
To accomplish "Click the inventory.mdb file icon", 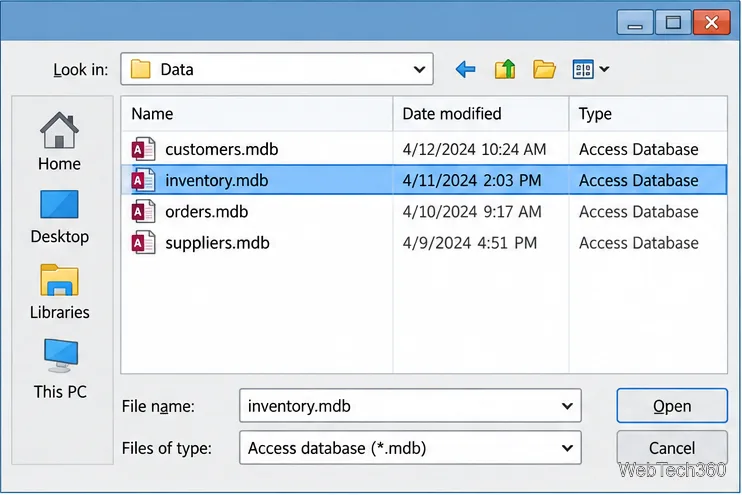I will click(x=143, y=180).
